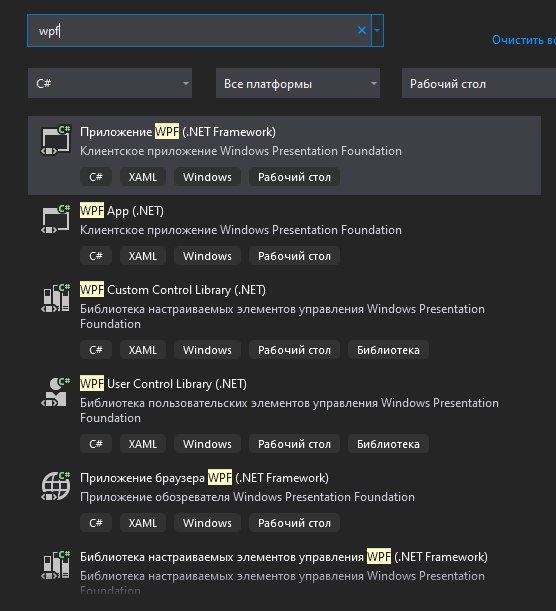Image resolution: width=556 pixels, height=611 pixels.
Task: Click XAML tag under WPF User Control Library
Action: click(143, 444)
